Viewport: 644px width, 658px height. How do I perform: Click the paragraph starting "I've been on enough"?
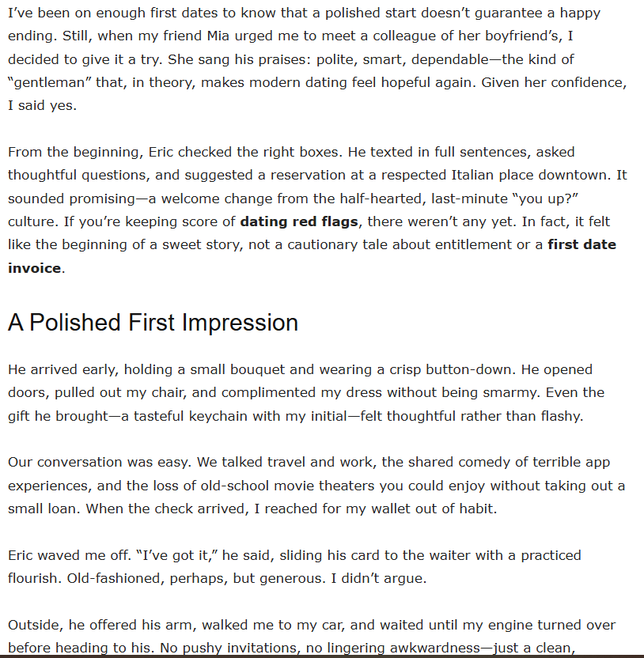coord(316,59)
